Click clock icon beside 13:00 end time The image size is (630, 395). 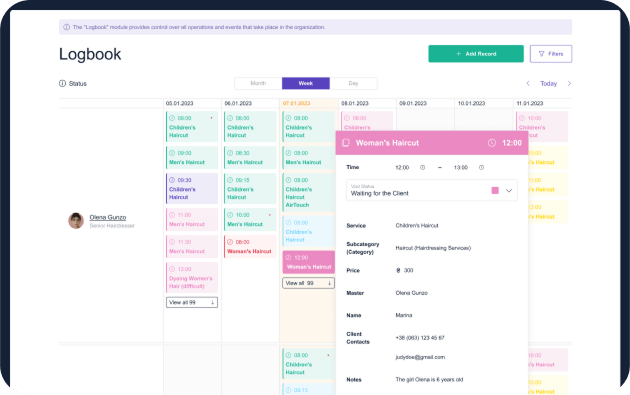[x=481, y=168]
